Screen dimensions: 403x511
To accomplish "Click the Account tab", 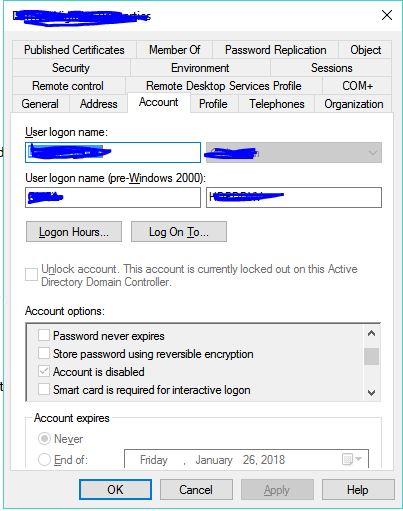I will [159, 102].
